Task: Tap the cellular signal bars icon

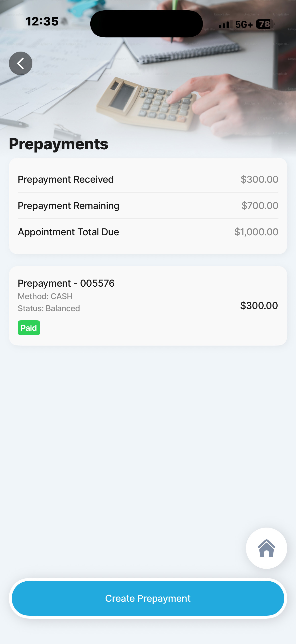Action: coord(225,24)
